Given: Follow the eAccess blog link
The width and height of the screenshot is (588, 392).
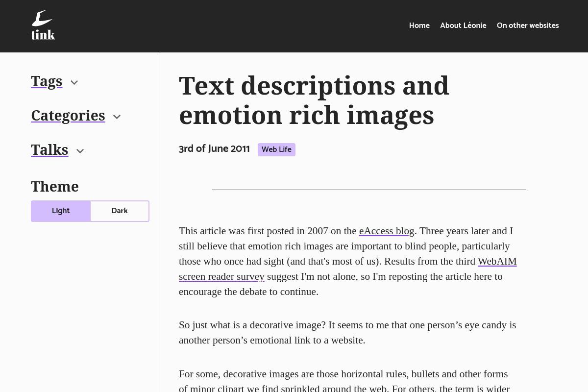Looking at the screenshot, I should pos(387,231).
